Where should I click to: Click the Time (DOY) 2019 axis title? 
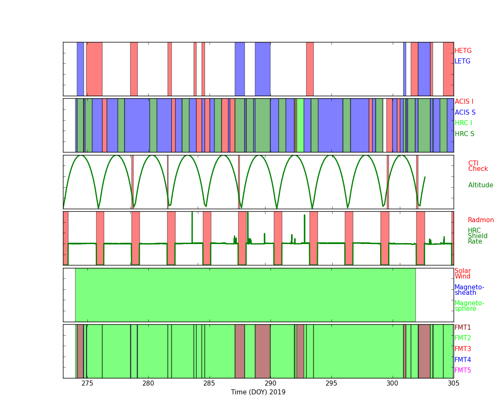(258, 392)
